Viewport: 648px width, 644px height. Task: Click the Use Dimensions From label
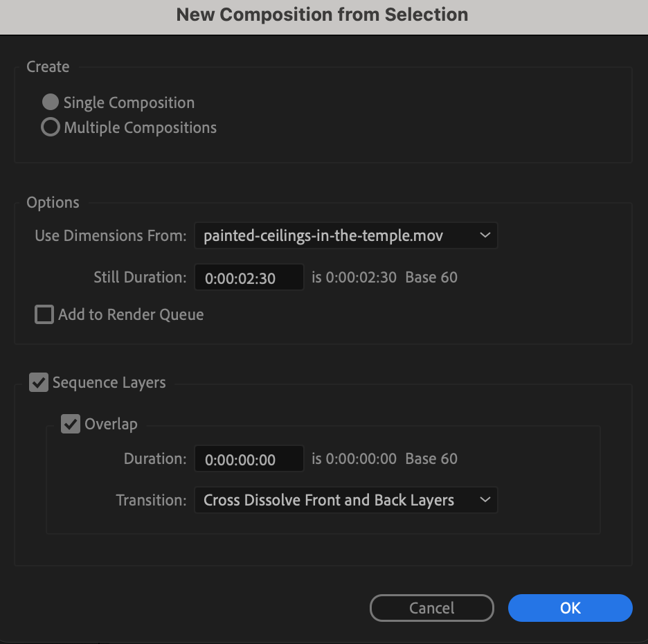pyautogui.click(x=111, y=236)
